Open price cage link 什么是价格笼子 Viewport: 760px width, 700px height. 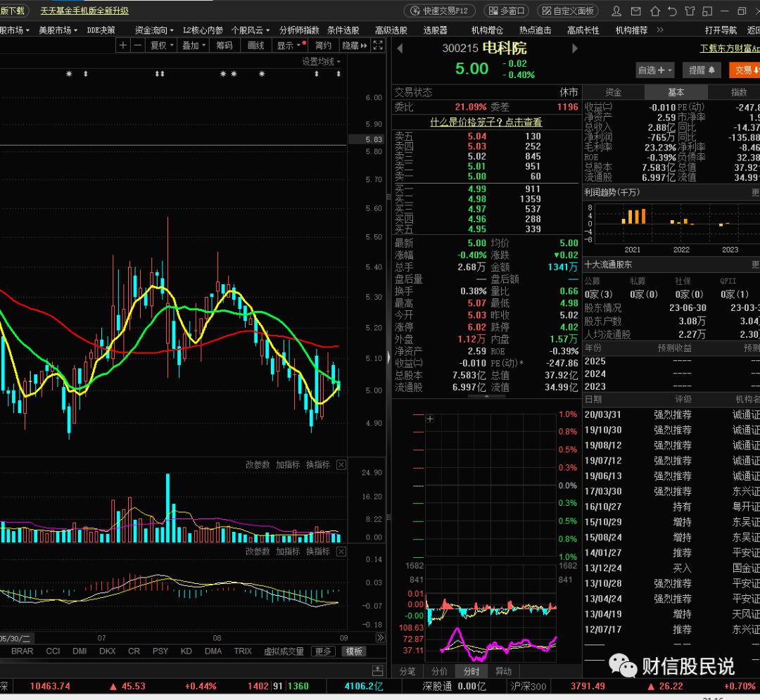click(x=486, y=122)
